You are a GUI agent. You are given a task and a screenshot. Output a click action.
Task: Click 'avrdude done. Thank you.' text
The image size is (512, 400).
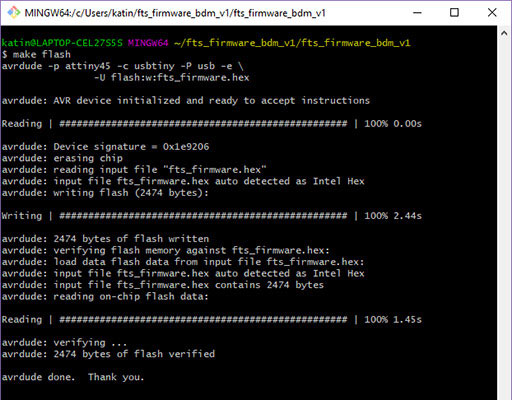(73, 377)
